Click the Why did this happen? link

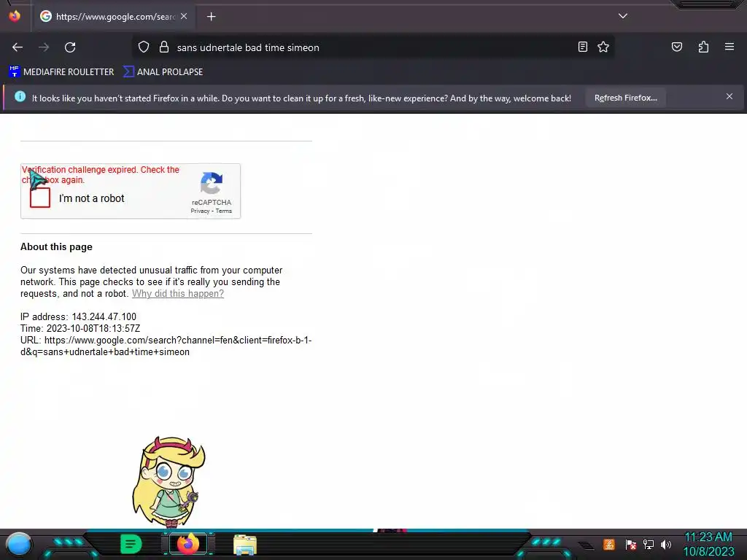click(178, 293)
